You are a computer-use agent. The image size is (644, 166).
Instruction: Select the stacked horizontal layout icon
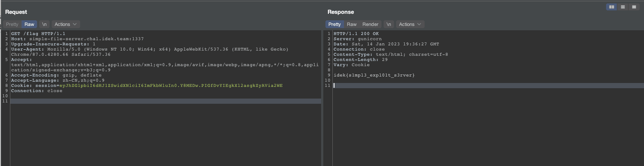point(622,7)
